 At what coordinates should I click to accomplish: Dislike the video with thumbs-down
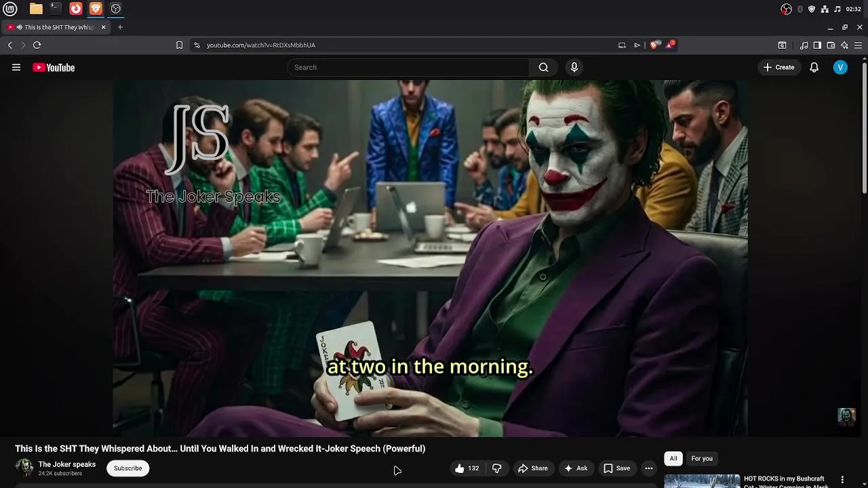click(x=497, y=468)
